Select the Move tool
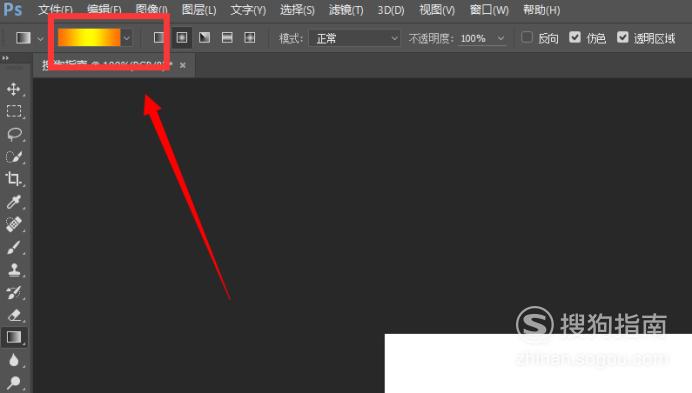Screen dimensions: 692x393 tap(14, 89)
